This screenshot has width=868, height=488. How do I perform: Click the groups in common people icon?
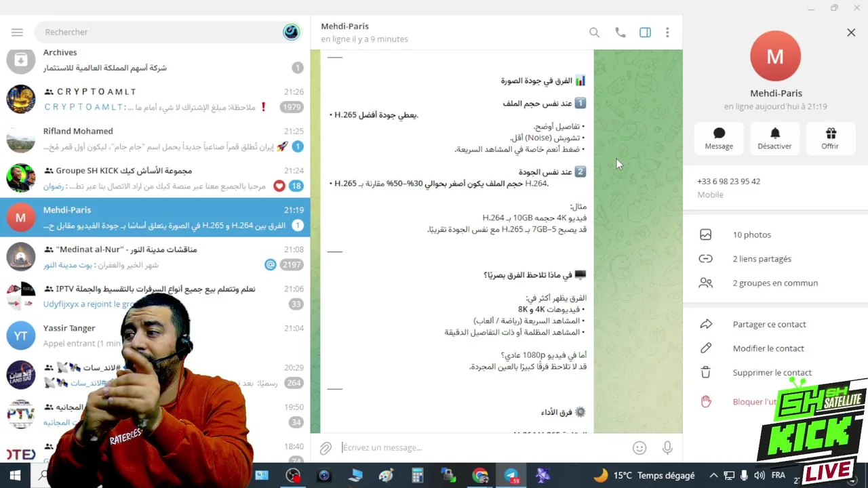coord(706,283)
